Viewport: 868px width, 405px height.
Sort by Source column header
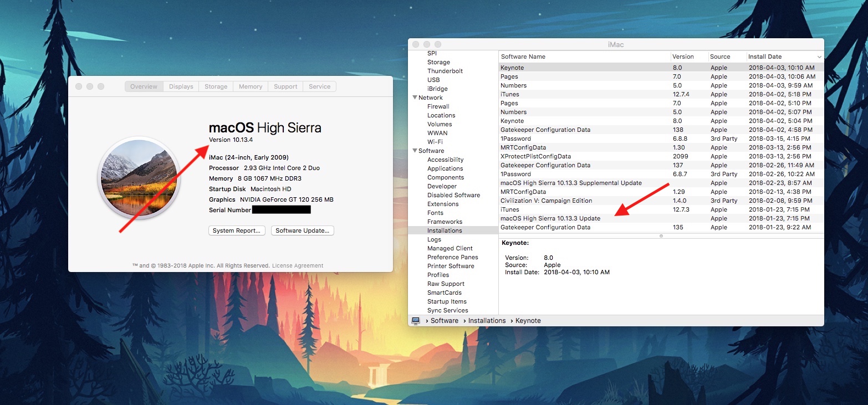[x=727, y=57]
